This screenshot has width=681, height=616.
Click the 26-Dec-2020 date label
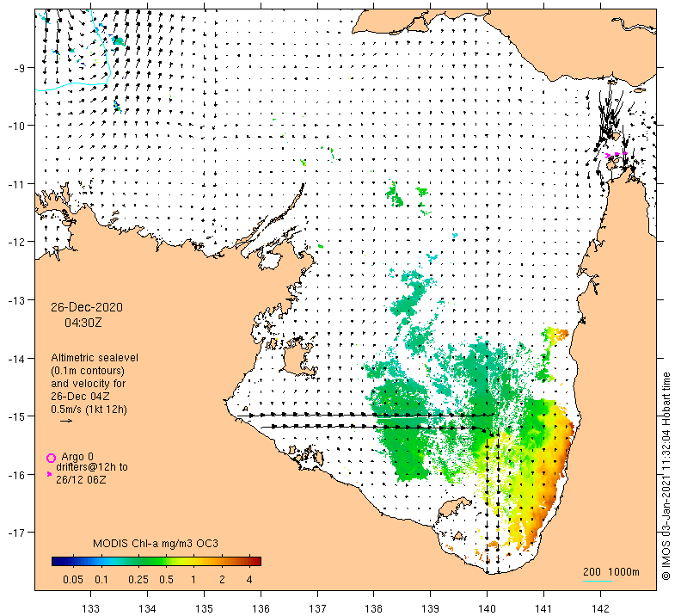87,307
